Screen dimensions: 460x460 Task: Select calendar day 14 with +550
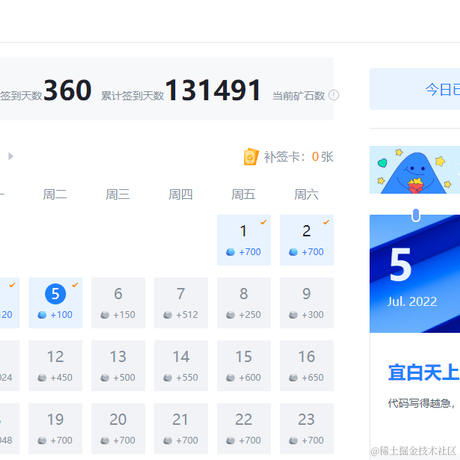tap(181, 366)
